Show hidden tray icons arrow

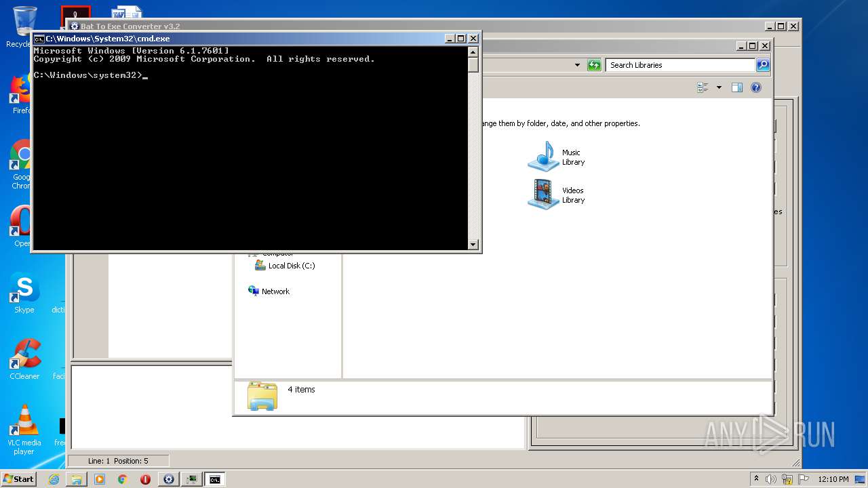point(756,479)
